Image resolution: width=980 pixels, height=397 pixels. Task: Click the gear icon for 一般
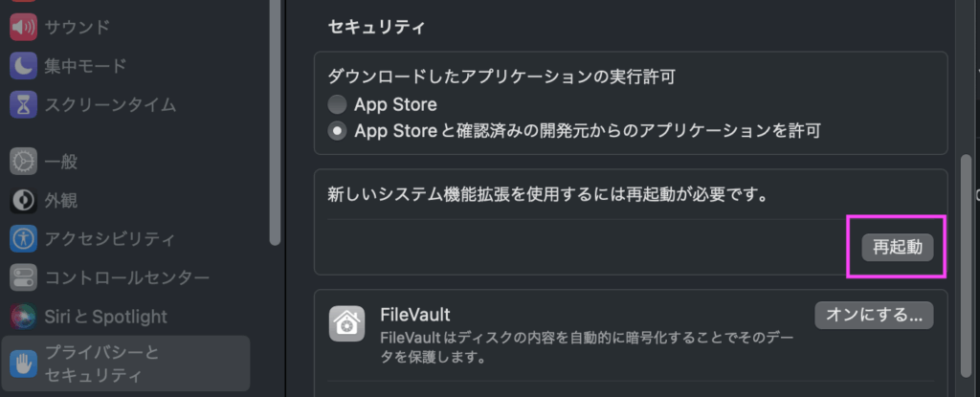23,162
